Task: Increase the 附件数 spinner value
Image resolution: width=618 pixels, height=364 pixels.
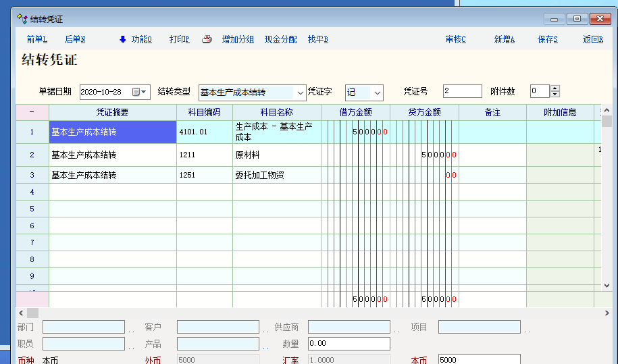Action: [555, 88]
